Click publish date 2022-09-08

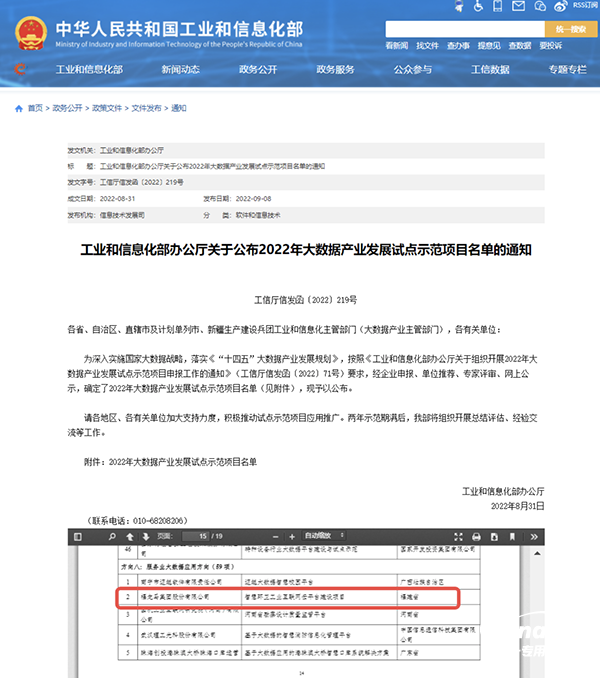tap(253, 199)
